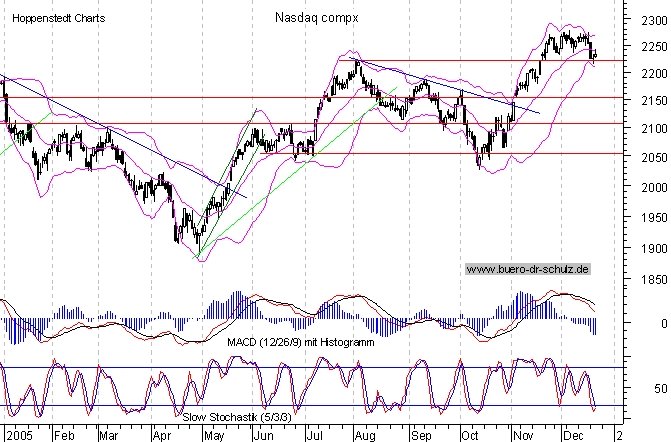This screenshot has height=442, width=671.
Task: Click the Dec label on the time axis
Action: coord(573,436)
